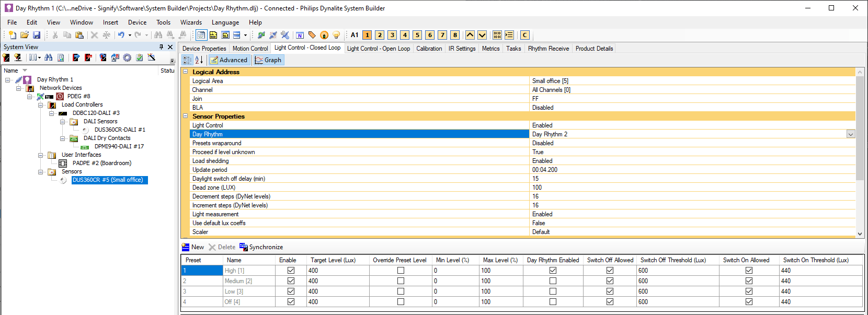Select the PADPE #2 (Boardroom) tree item
The image size is (868, 315).
tap(102, 164)
